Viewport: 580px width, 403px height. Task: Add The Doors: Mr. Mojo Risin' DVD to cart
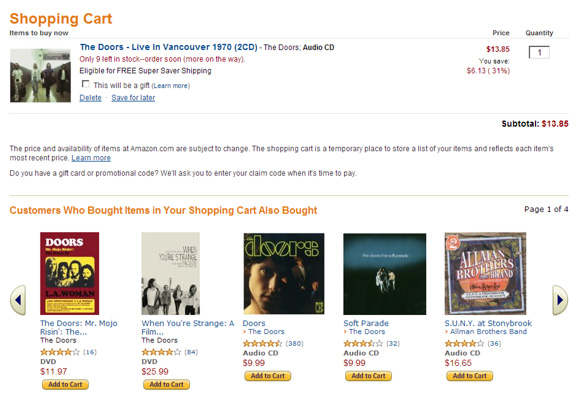[65, 384]
